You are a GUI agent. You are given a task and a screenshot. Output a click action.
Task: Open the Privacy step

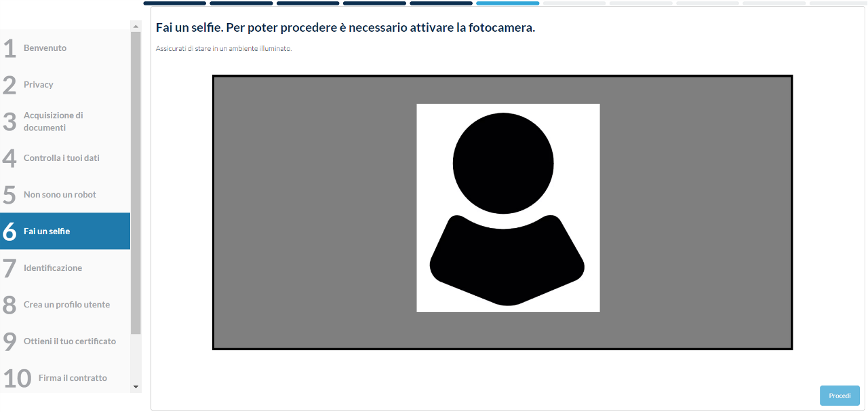38,85
